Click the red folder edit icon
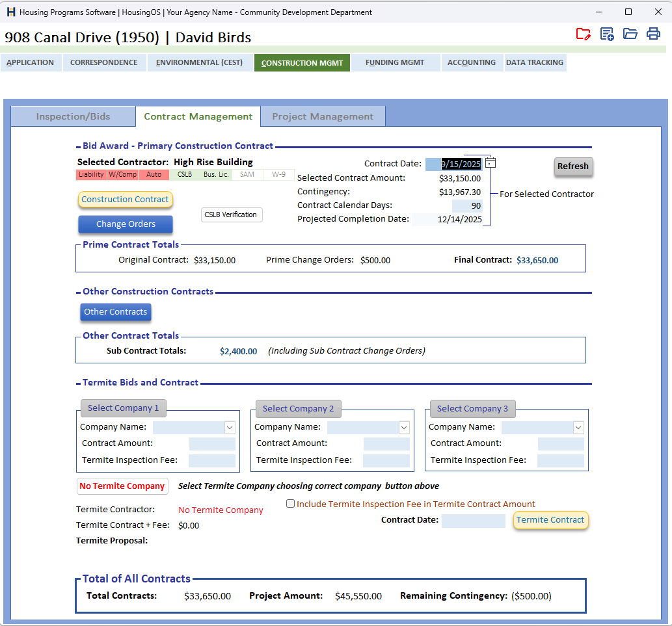 tap(583, 34)
